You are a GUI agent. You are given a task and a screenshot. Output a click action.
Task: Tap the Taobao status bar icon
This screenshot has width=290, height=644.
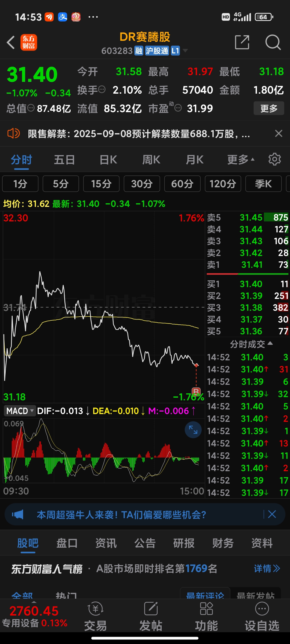pos(76,17)
